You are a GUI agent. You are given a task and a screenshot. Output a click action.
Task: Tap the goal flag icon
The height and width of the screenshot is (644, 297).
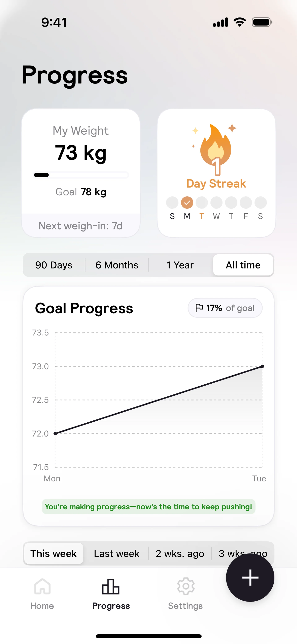click(199, 308)
